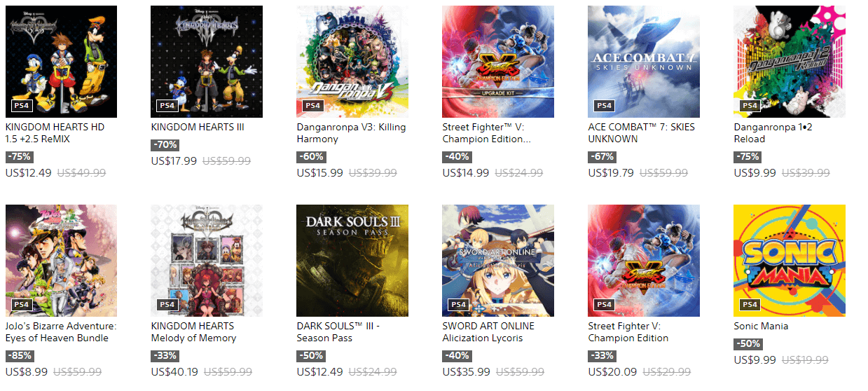The width and height of the screenshot is (868, 391).
Task: Click the PS4 badge on Sonic Mania
Action: (750, 305)
